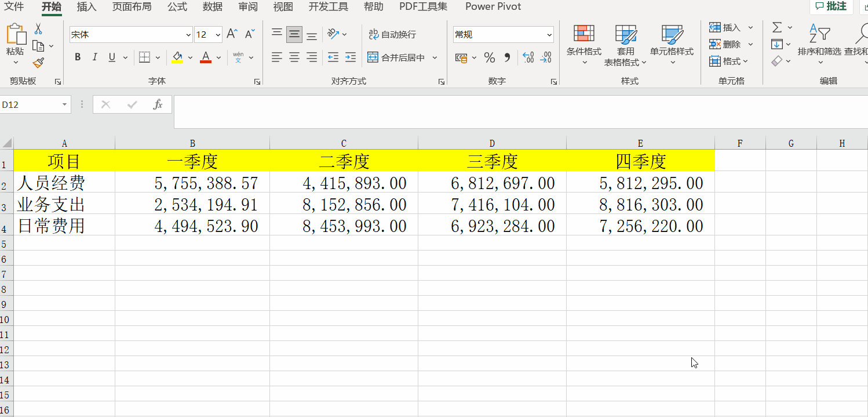Toggle middle vertical alignment

point(294,34)
